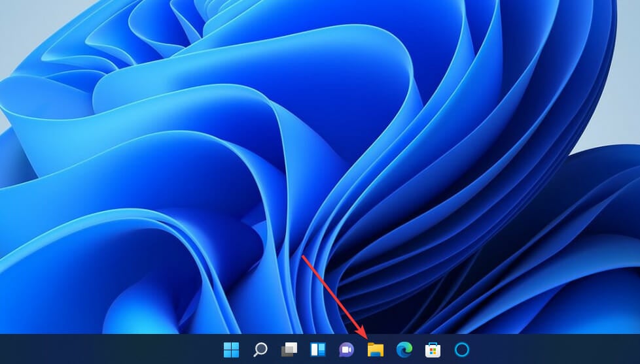Open taskbar Search magnifying glass

click(x=260, y=350)
